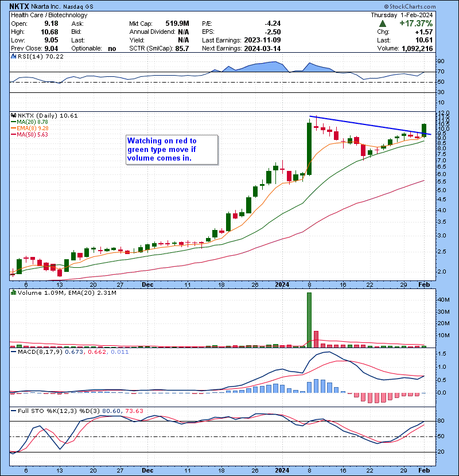This screenshot has height=476, width=459.
Task: Click the SCTR (SmlCap) value 85.7
Action: coord(182,48)
